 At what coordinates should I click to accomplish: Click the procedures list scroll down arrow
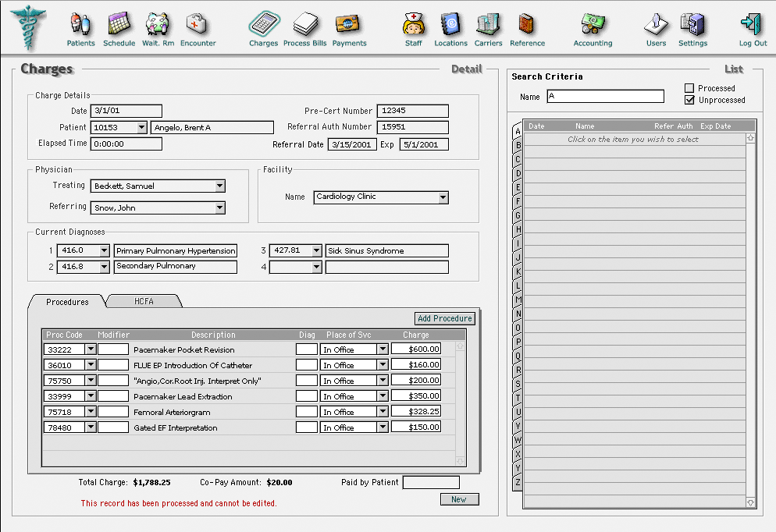coord(461,461)
